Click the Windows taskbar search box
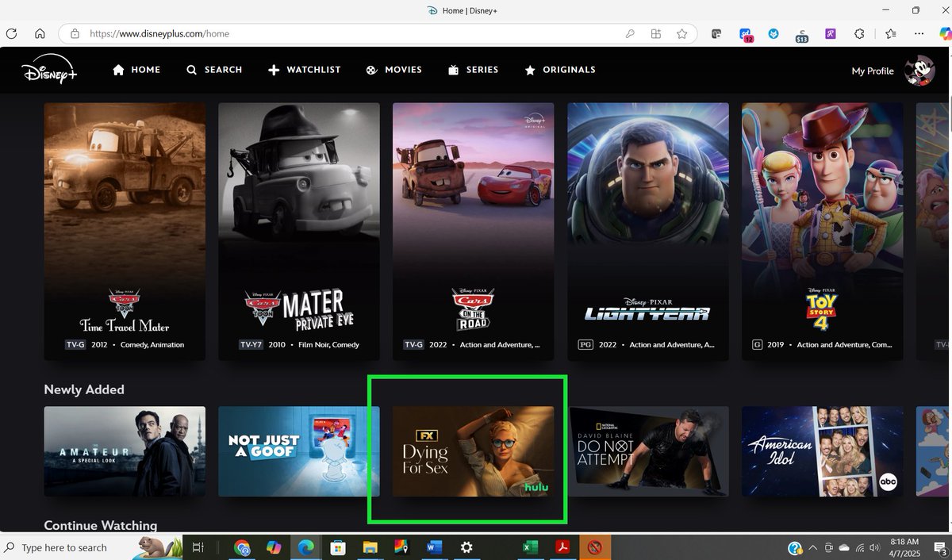Screen dimensions: 952x560 91,547
